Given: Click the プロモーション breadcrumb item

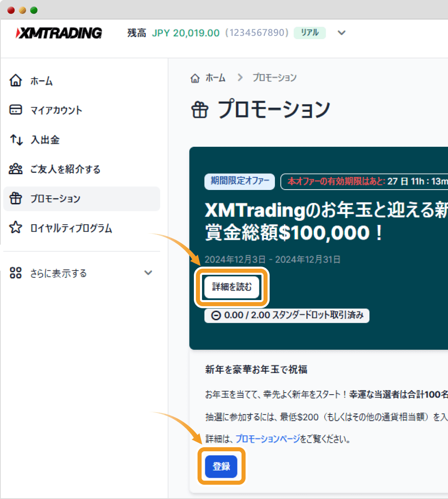Looking at the screenshot, I should pyautogui.click(x=275, y=77).
